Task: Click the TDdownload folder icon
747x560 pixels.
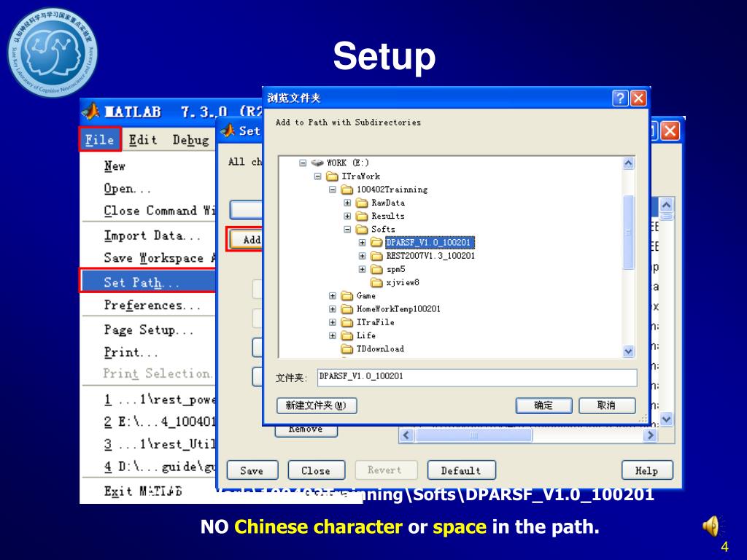Action: (347, 349)
